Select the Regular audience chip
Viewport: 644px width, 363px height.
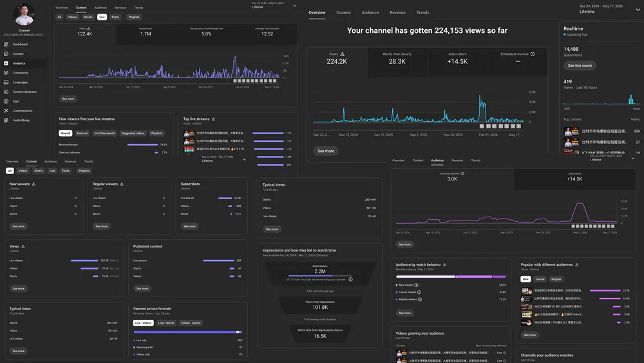556,279
